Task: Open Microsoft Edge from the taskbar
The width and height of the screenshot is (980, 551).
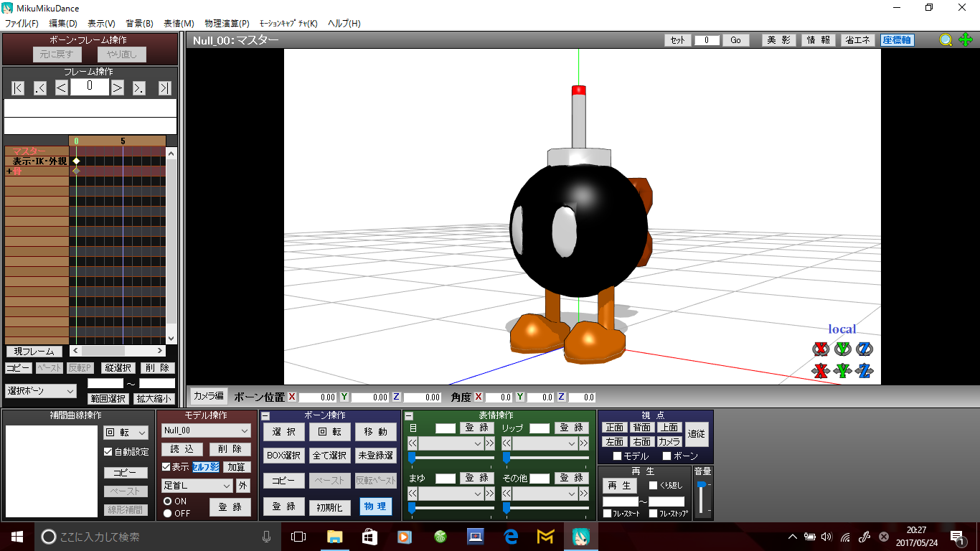Action: pos(510,537)
